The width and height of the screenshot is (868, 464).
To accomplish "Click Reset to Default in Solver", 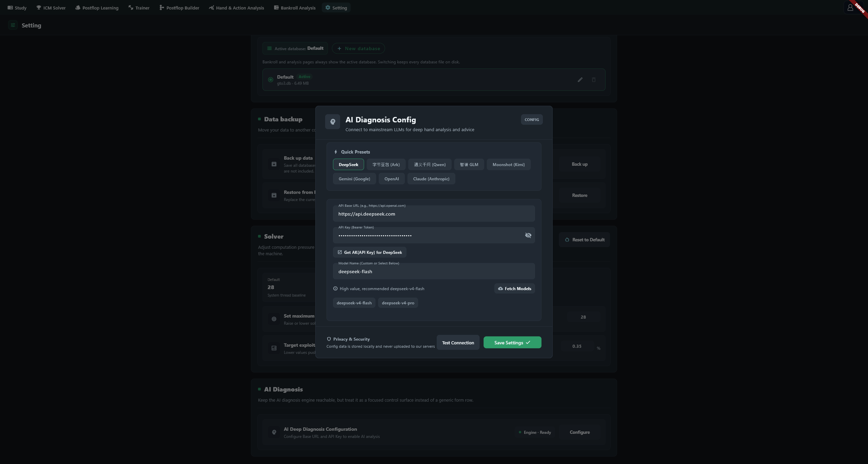I will (x=585, y=240).
